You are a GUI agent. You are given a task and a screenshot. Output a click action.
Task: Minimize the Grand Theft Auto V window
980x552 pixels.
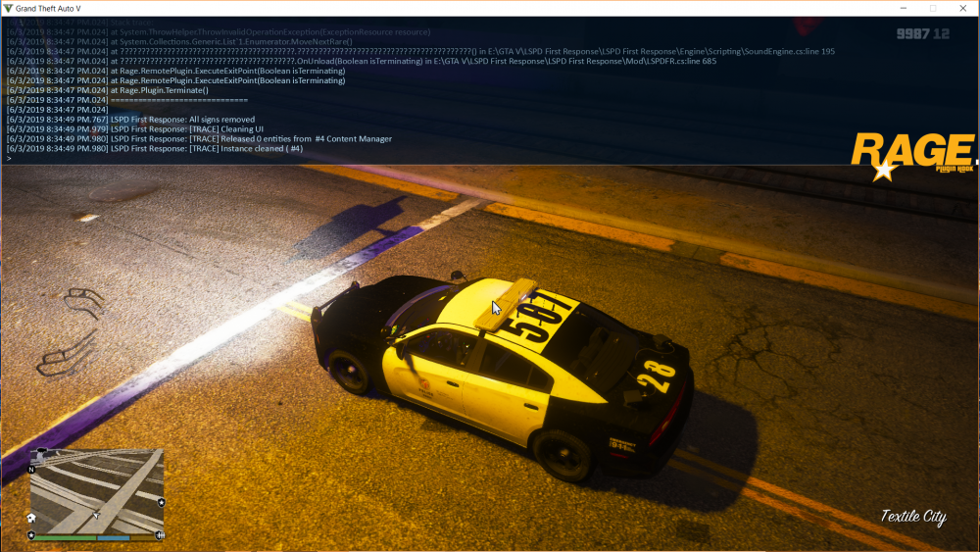(904, 8)
